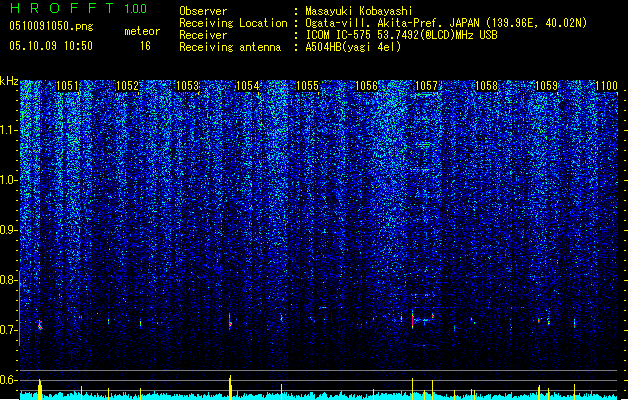Click the observer name Masayuki Kobayashi

pyautogui.click(x=359, y=11)
